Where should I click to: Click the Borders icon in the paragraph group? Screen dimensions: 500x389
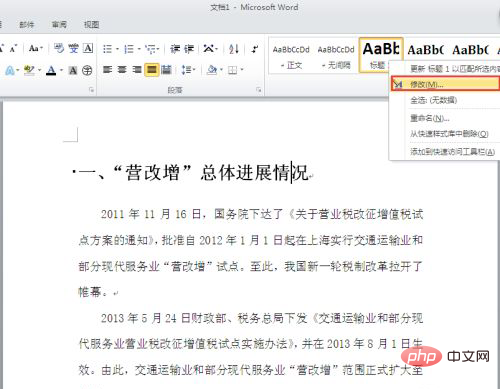(x=232, y=70)
